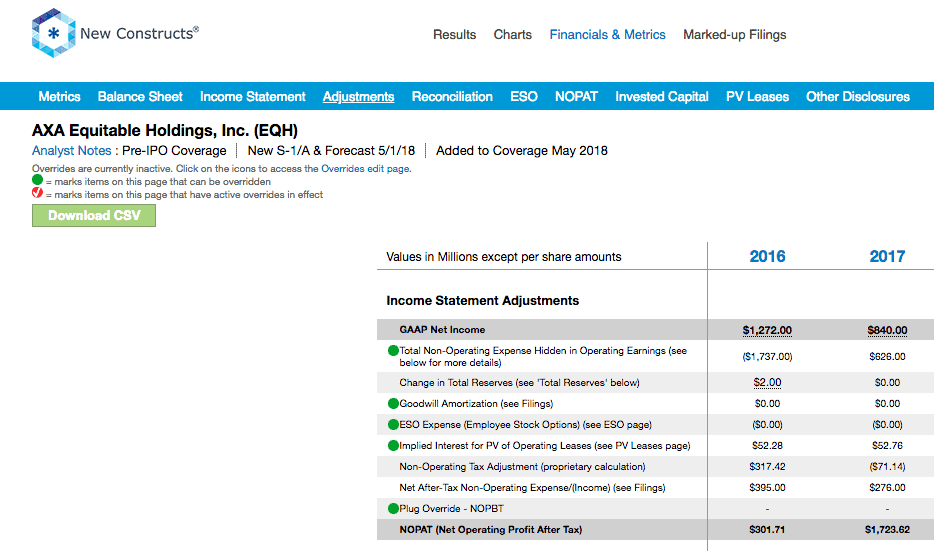Click green override dot for Total Non-Operating Expense
The image size is (934, 551).
pyautogui.click(x=393, y=351)
